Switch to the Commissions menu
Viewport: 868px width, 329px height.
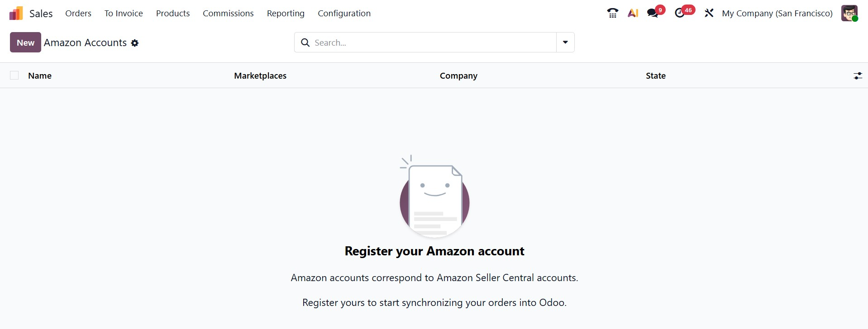pyautogui.click(x=228, y=13)
